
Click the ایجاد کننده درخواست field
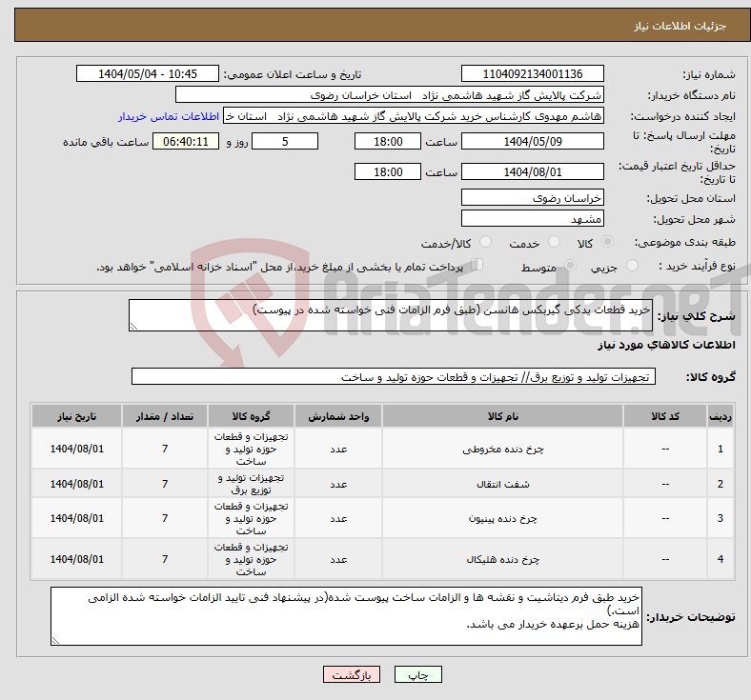[414, 116]
